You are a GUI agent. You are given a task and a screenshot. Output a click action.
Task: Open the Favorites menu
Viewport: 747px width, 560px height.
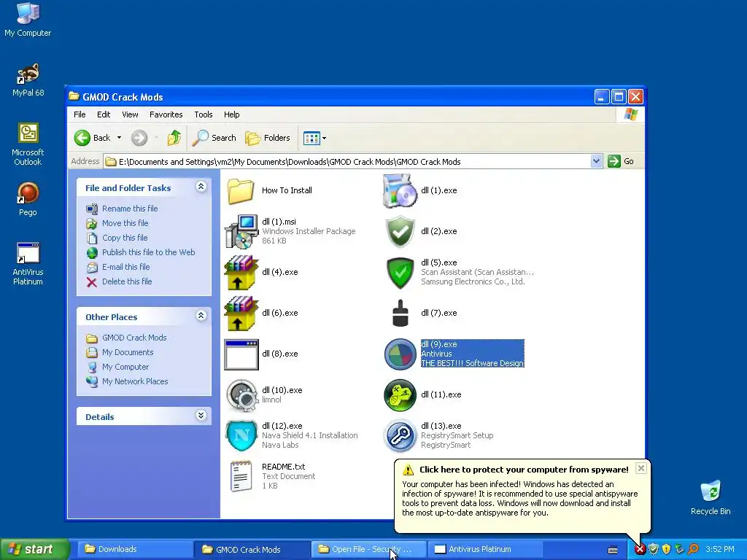point(166,114)
